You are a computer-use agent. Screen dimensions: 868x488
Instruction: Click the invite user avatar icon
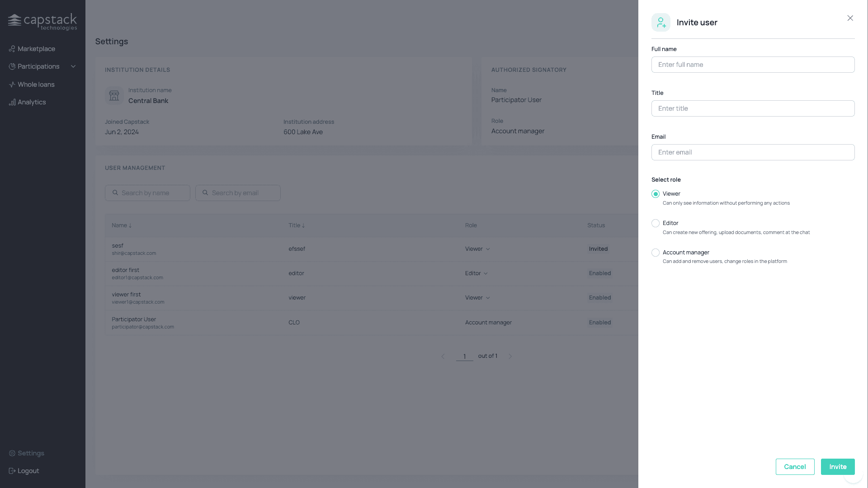tap(660, 22)
